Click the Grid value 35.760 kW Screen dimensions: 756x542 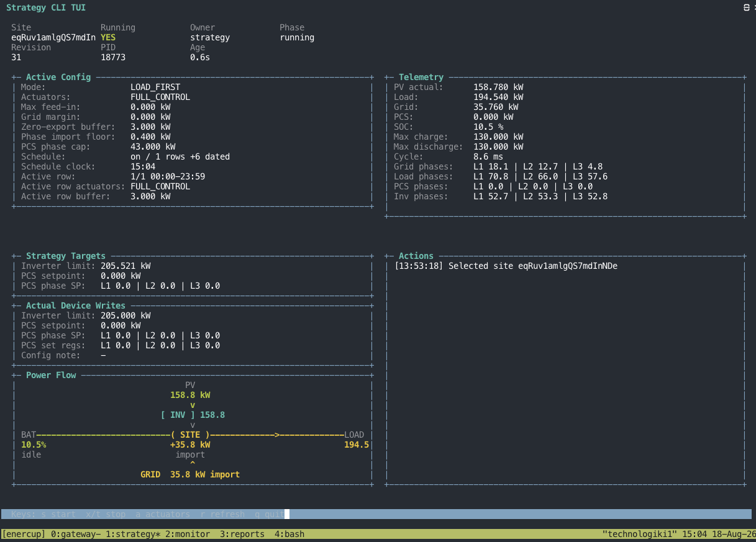coord(496,107)
